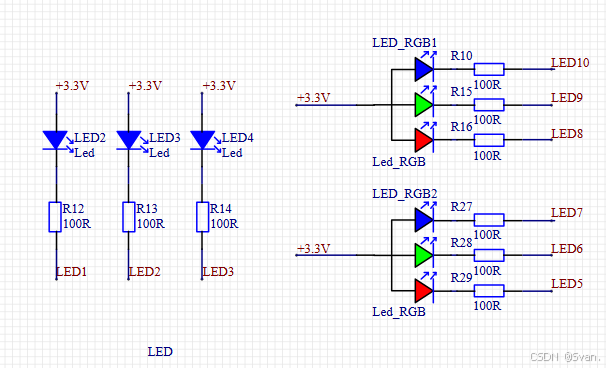Click the LED title text at bottom
The width and height of the screenshot is (606, 368).
(x=160, y=352)
